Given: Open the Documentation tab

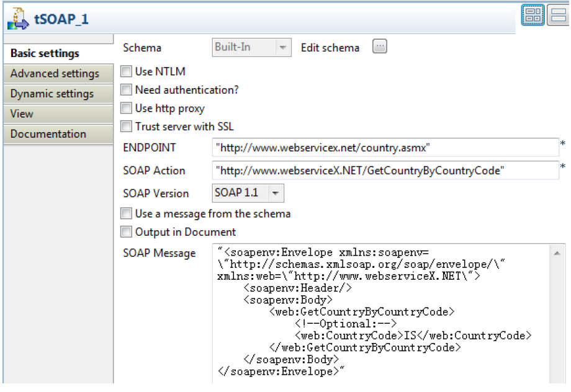Looking at the screenshot, I should (x=48, y=134).
